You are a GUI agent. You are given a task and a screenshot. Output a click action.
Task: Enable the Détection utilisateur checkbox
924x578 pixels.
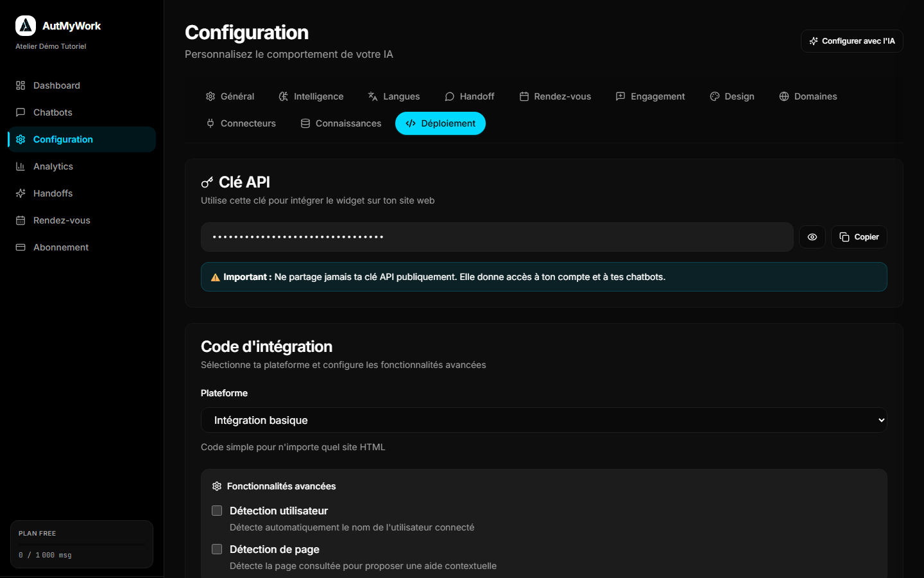pos(217,511)
